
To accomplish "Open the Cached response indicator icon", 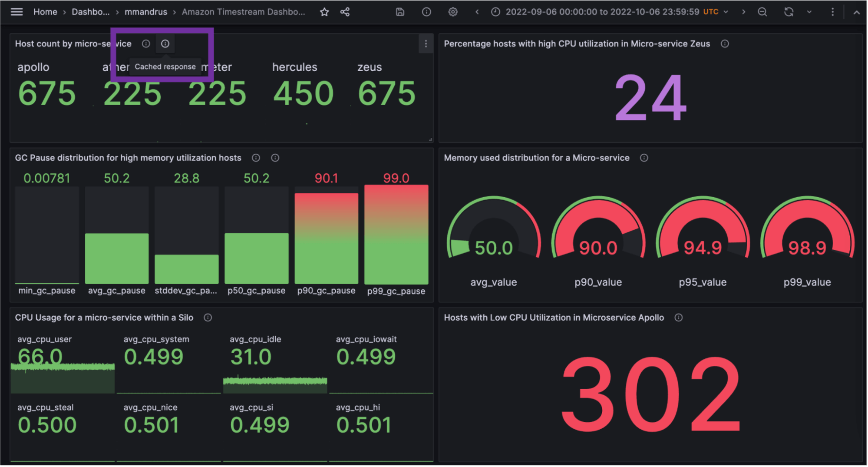I will 165,43.
